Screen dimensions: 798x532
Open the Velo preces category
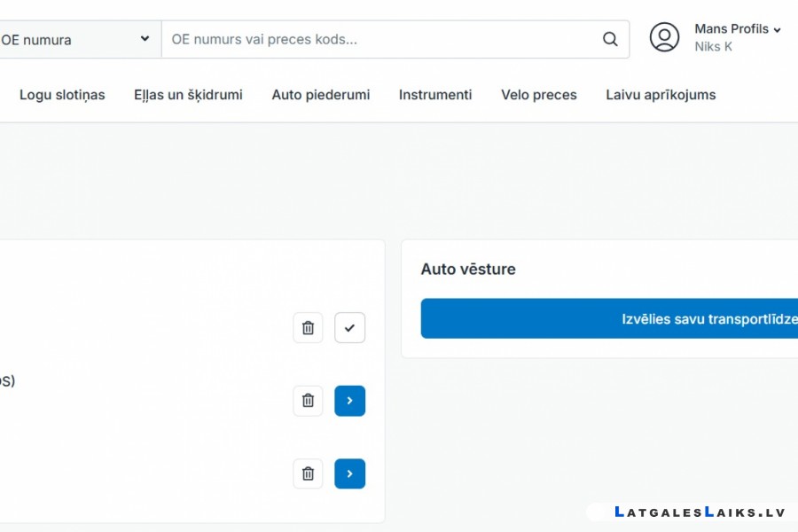coord(539,95)
